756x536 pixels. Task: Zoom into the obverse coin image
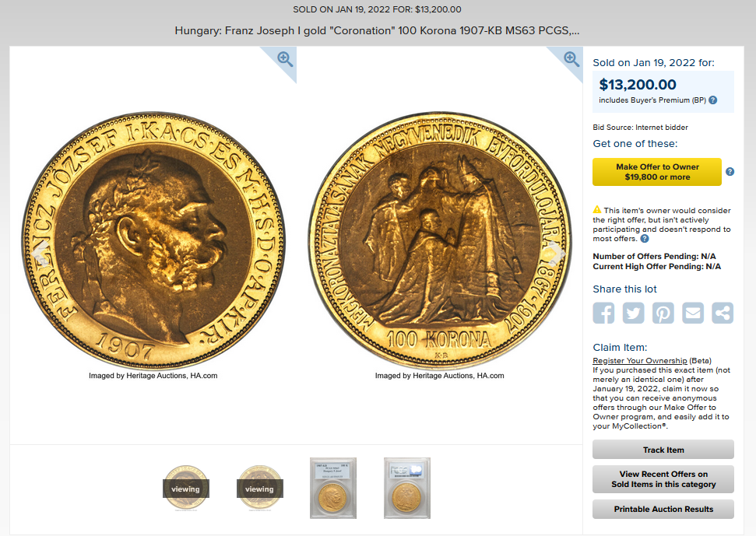(285, 59)
